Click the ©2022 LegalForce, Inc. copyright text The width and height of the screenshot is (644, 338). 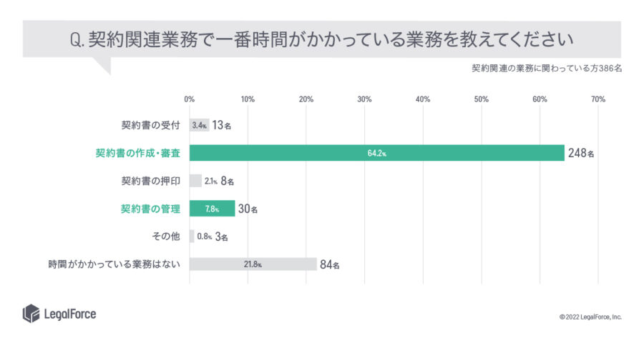(x=590, y=317)
